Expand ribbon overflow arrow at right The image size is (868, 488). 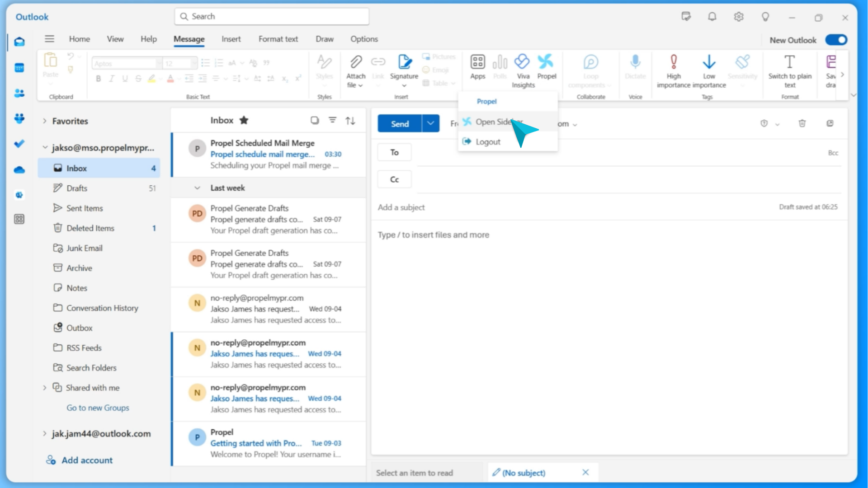pos(842,75)
